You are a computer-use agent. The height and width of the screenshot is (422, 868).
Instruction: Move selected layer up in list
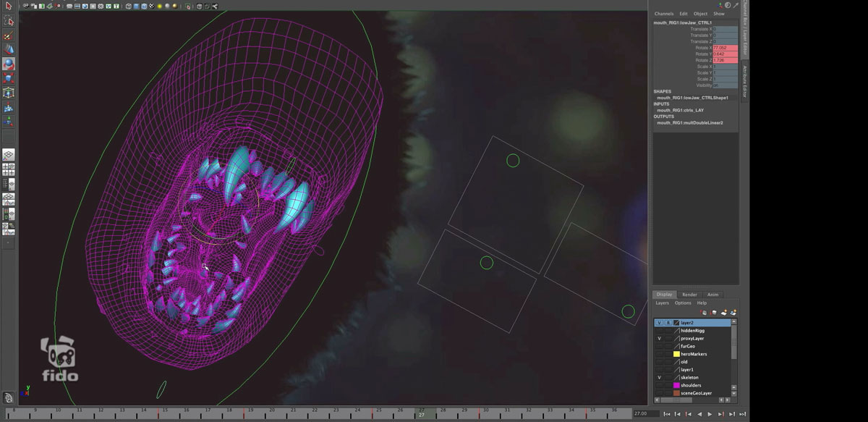click(704, 313)
